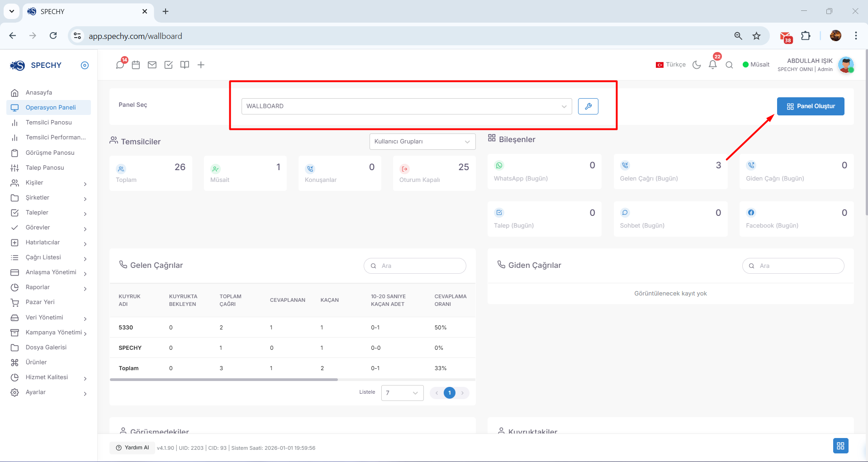The height and width of the screenshot is (462, 868).
Task: Click the Gelen Çağrı (Bugün) card
Action: (x=670, y=171)
